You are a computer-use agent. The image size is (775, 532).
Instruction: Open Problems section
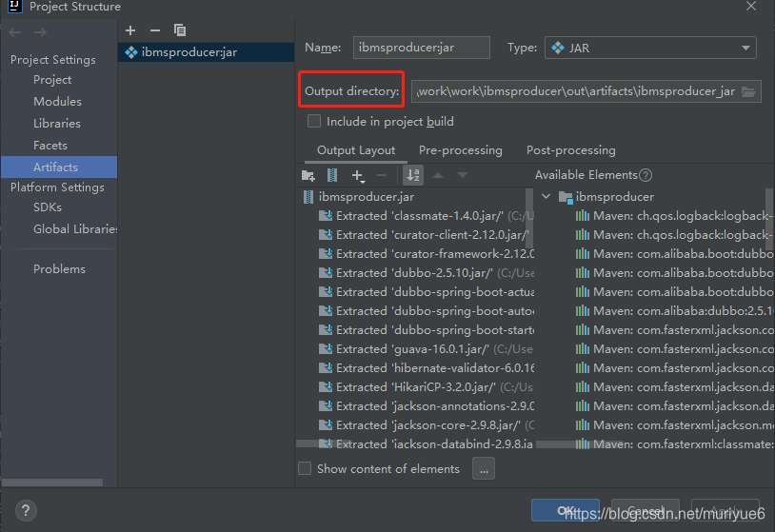click(x=59, y=269)
